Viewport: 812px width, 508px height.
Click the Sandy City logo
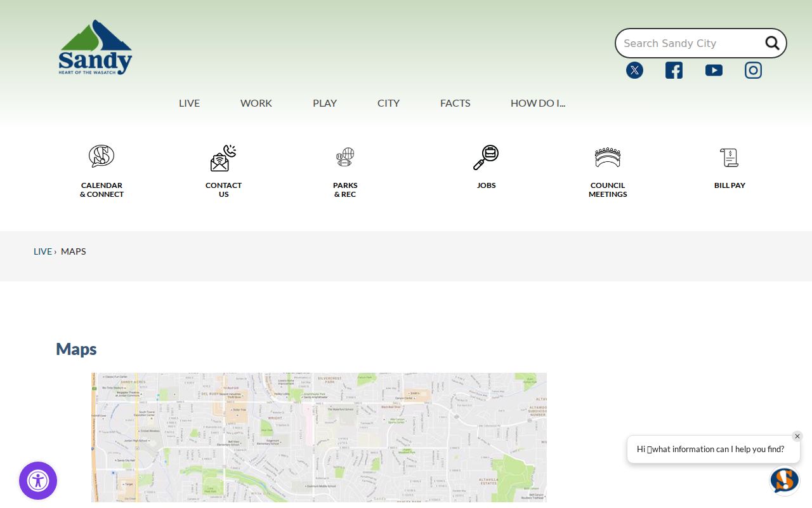coord(95,48)
